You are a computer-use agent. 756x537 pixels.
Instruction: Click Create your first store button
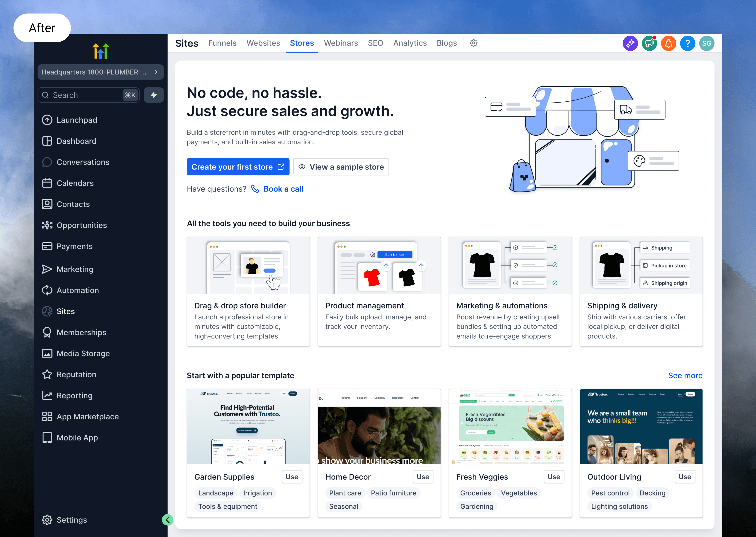point(238,167)
